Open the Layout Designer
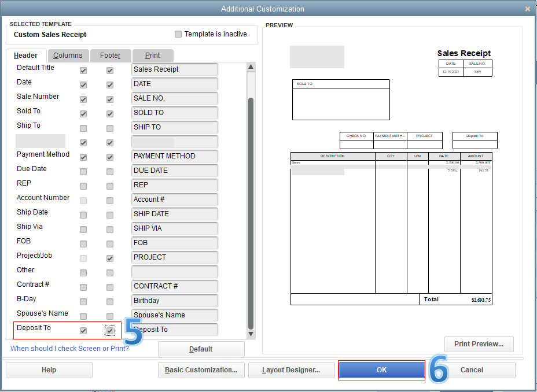 [291, 370]
